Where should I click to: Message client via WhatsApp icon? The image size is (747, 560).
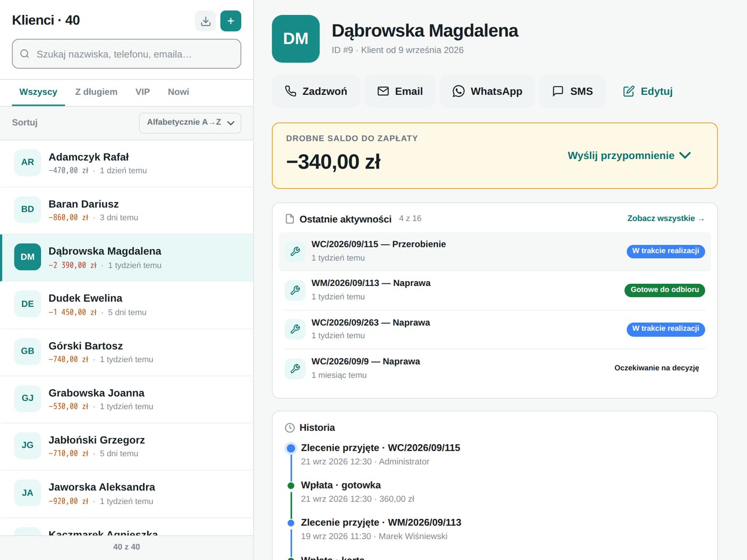coord(458,91)
